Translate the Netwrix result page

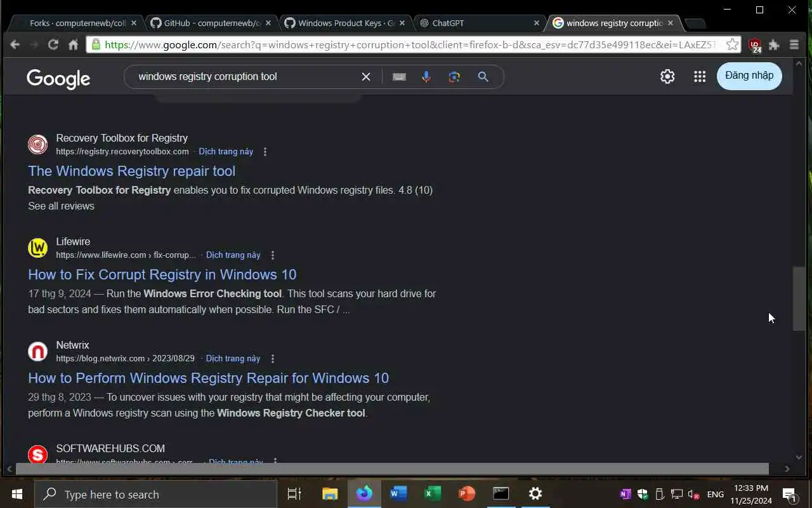233,359
